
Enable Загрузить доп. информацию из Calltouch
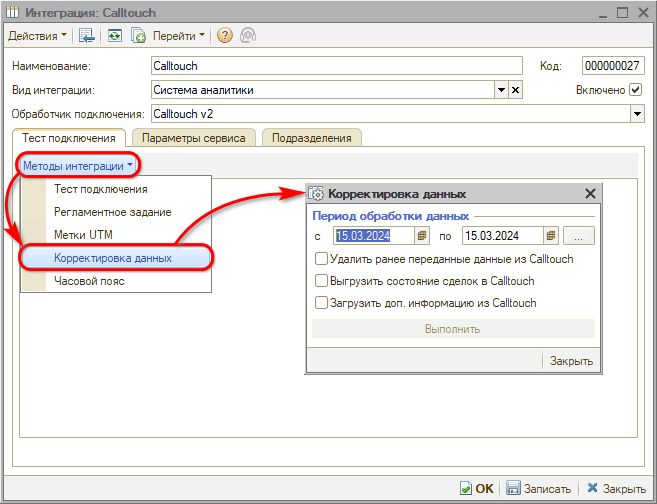point(321,302)
